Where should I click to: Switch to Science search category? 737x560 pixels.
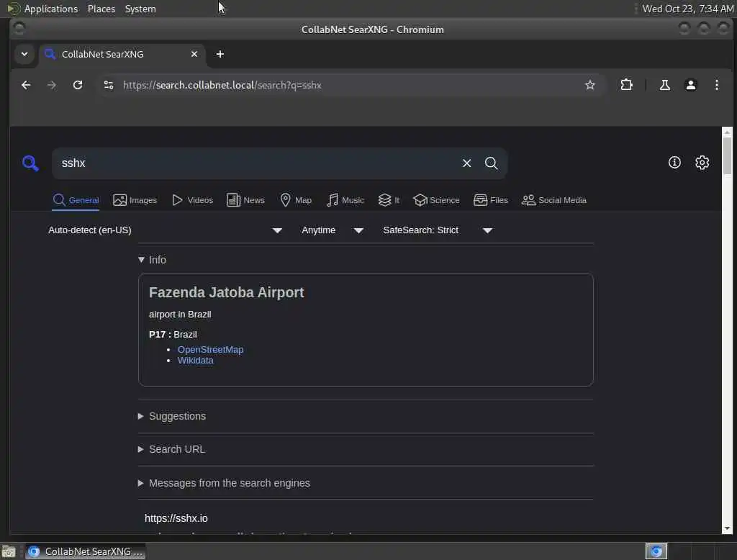pos(436,200)
